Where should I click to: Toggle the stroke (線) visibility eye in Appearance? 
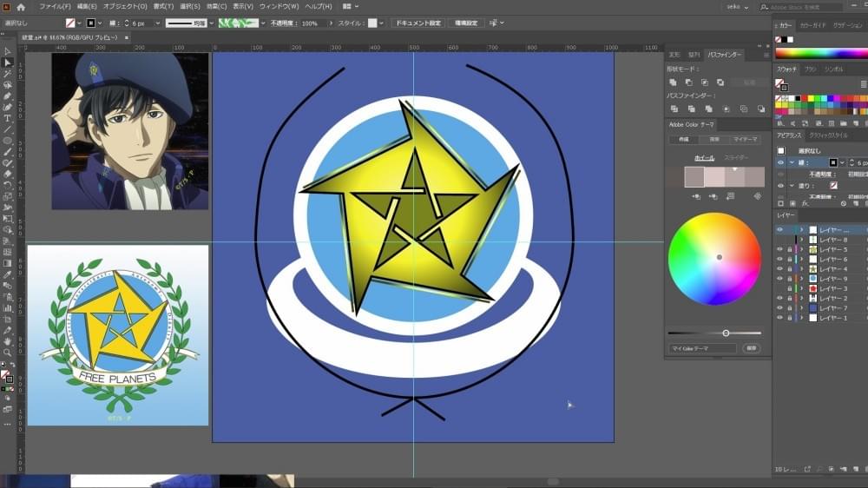click(780, 163)
